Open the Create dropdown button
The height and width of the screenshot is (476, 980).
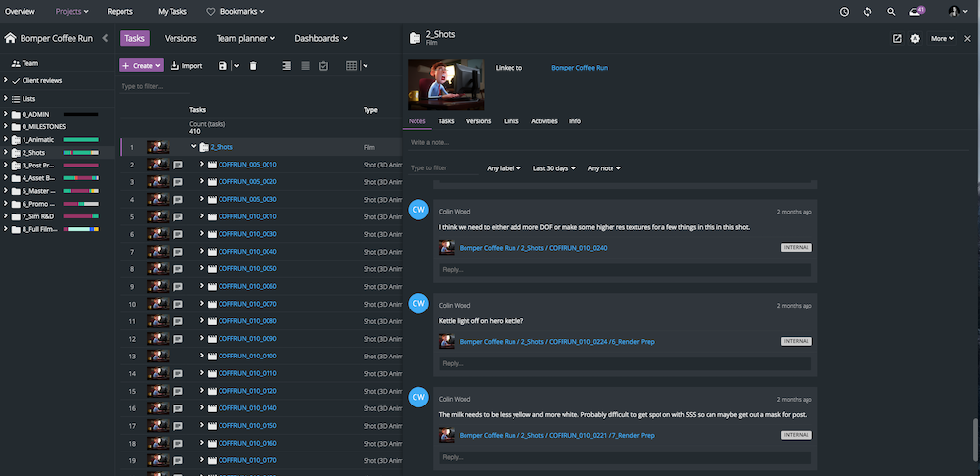[x=141, y=65]
